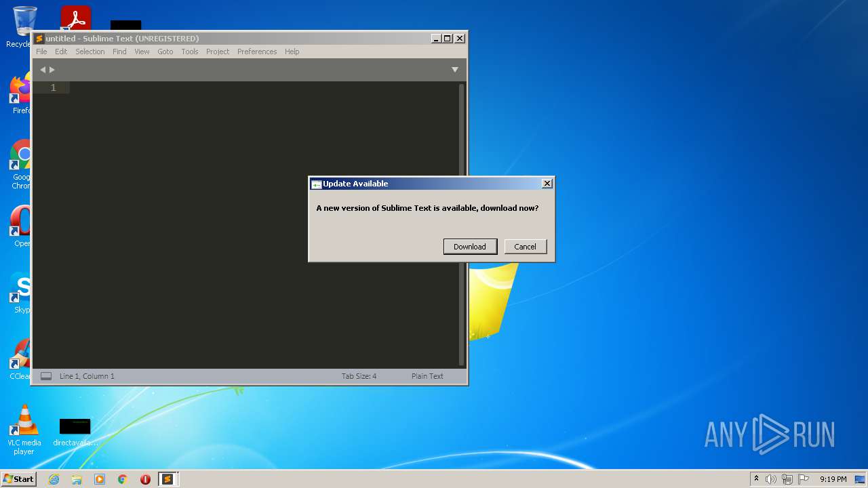Open the Preferences menu
The image size is (868, 488).
point(257,52)
